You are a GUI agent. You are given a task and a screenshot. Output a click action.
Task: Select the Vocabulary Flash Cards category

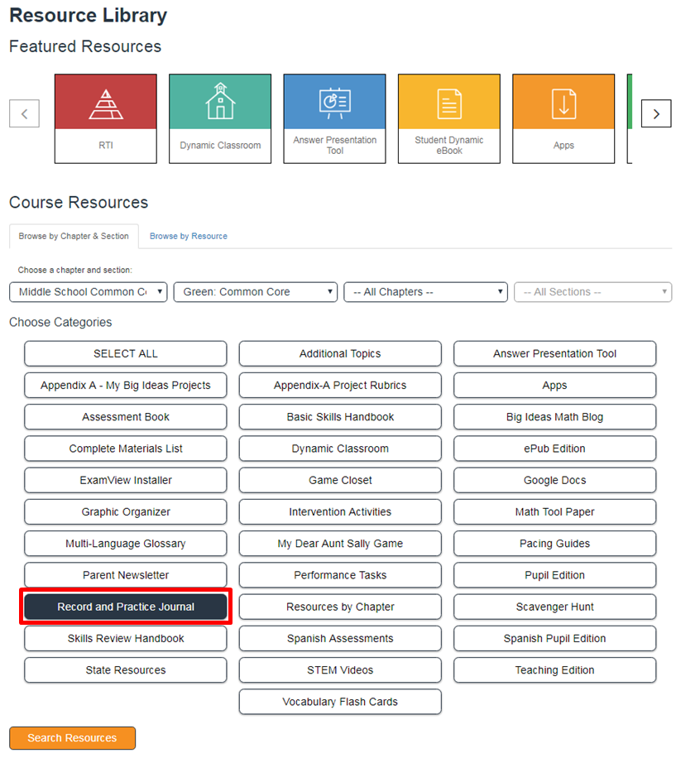340,702
